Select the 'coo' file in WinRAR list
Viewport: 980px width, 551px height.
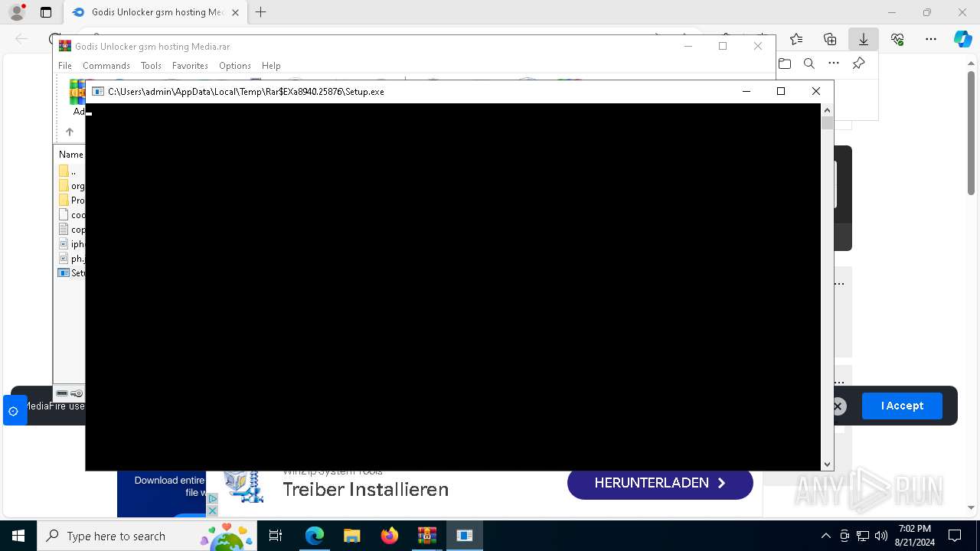tap(71, 215)
